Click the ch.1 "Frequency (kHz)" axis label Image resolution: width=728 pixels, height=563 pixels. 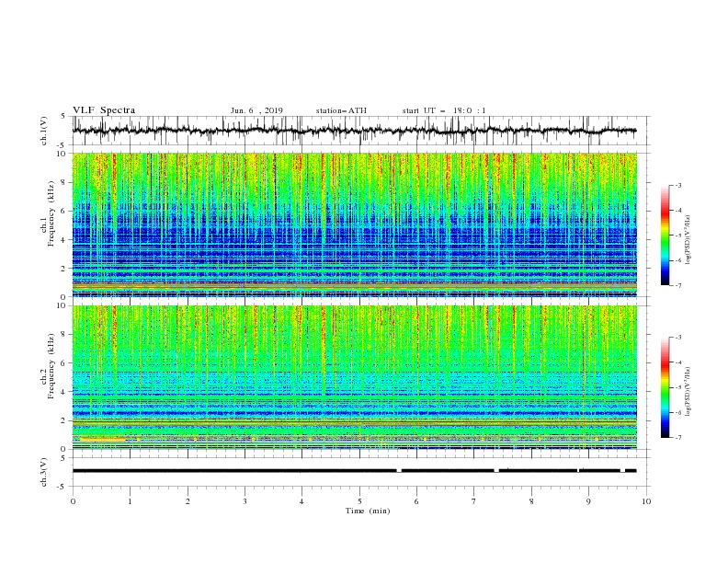pyautogui.click(x=51, y=213)
